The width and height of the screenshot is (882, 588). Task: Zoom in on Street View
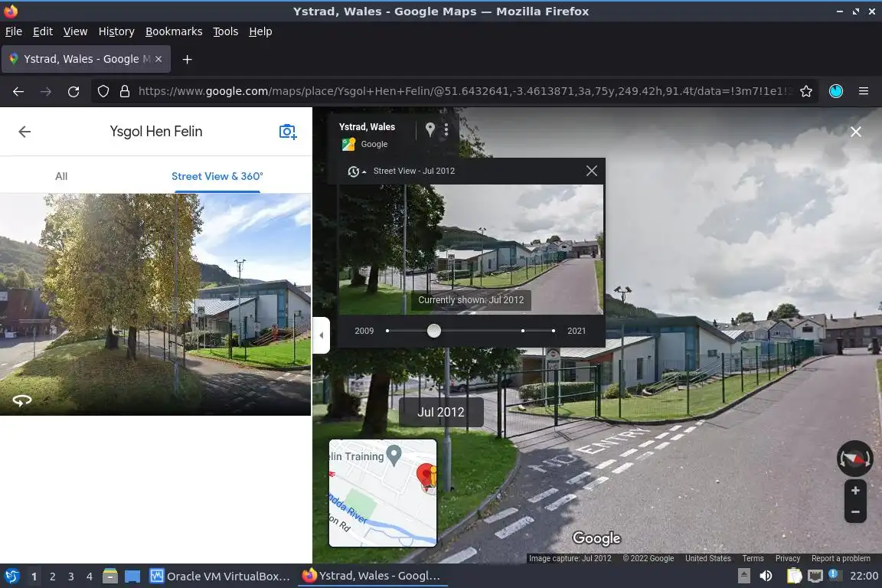855,491
